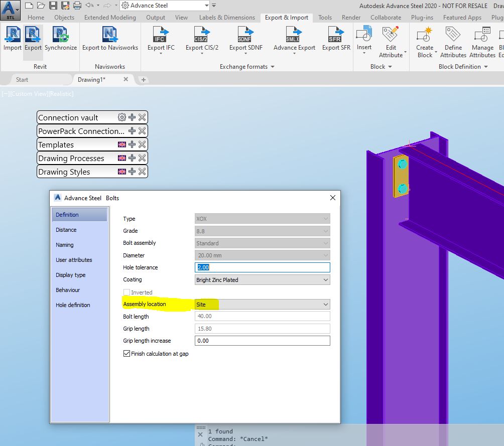This screenshot has height=446, width=504.
Task: Expand the Coating dropdown
Action: click(326, 279)
